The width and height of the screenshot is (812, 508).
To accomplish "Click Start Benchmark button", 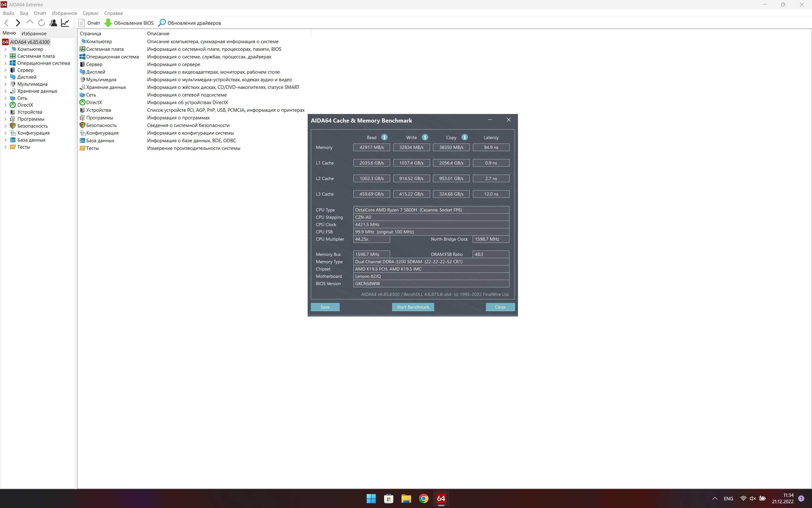I will click(413, 307).
